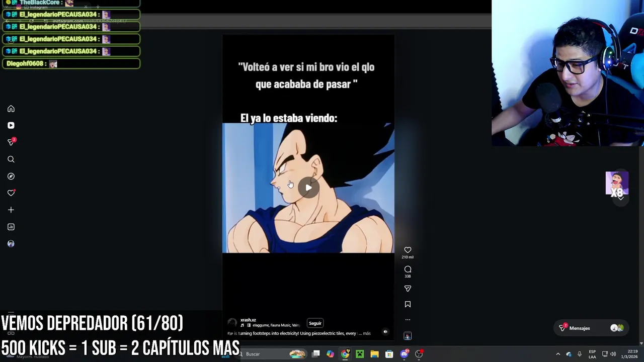Open xrash.xz profile link
The image size is (644, 362).
(248, 320)
